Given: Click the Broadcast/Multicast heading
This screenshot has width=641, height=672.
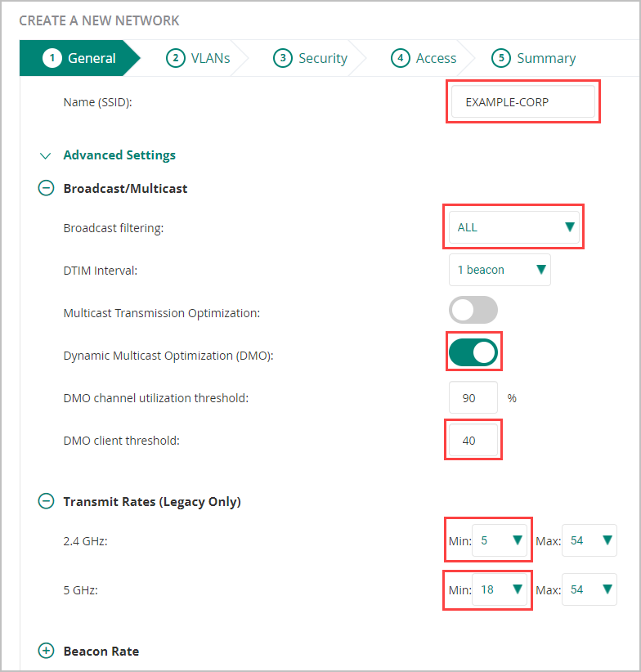Looking at the screenshot, I should click(125, 189).
